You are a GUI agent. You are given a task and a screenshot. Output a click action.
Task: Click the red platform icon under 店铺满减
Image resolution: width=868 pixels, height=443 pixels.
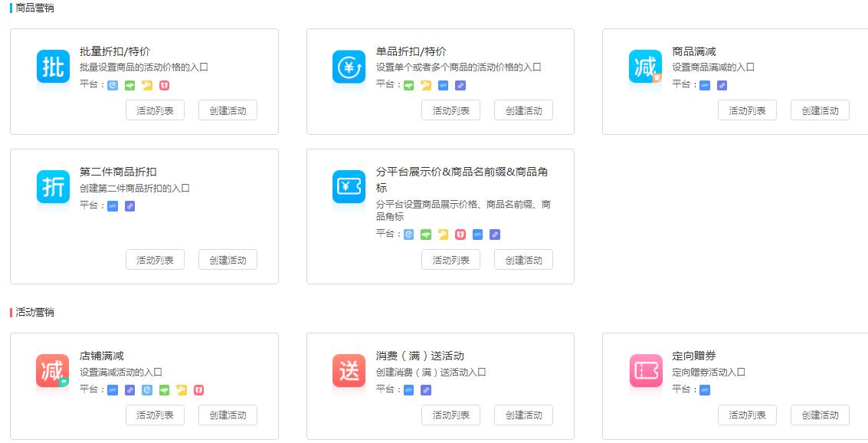coord(199,391)
